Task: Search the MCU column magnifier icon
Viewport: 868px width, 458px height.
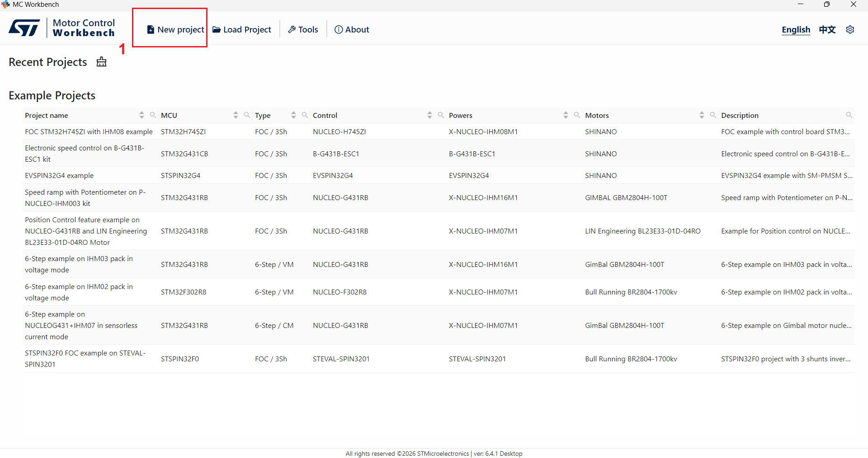Action: pos(247,115)
